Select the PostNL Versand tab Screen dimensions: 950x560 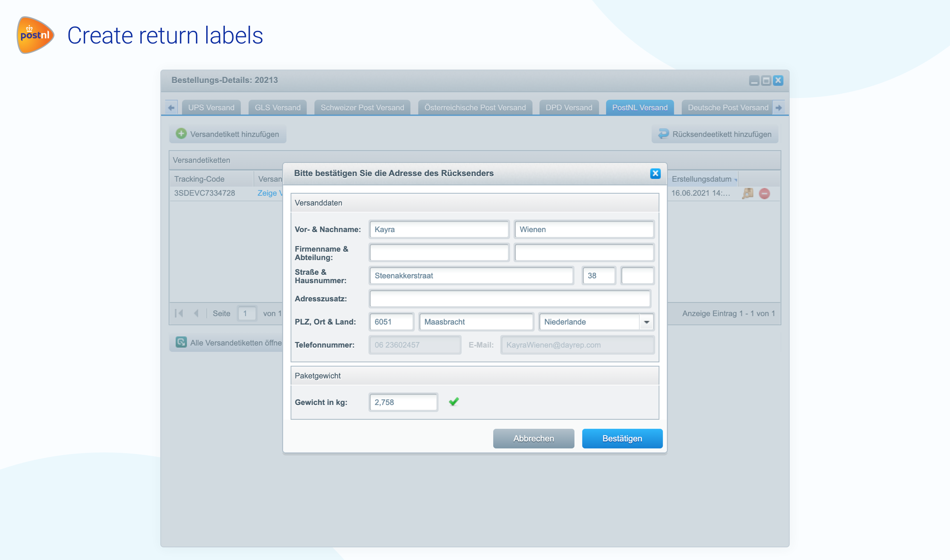point(640,108)
